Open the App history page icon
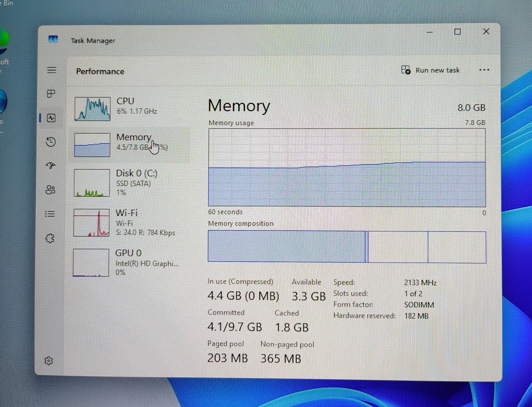532x407 pixels. [x=51, y=142]
